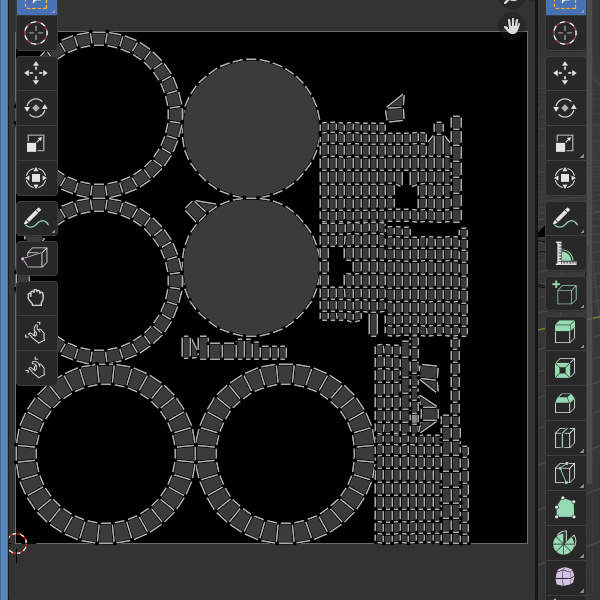Pick the Scale tool in UV editor

(x=36, y=143)
